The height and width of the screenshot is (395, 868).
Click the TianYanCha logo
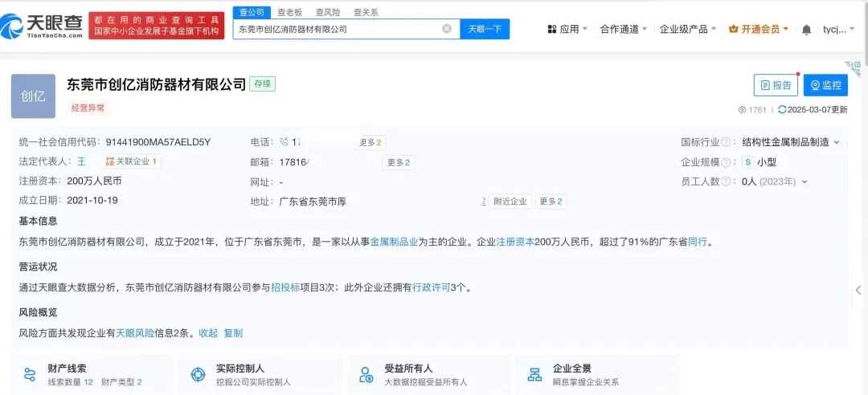(x=42, y=26)
